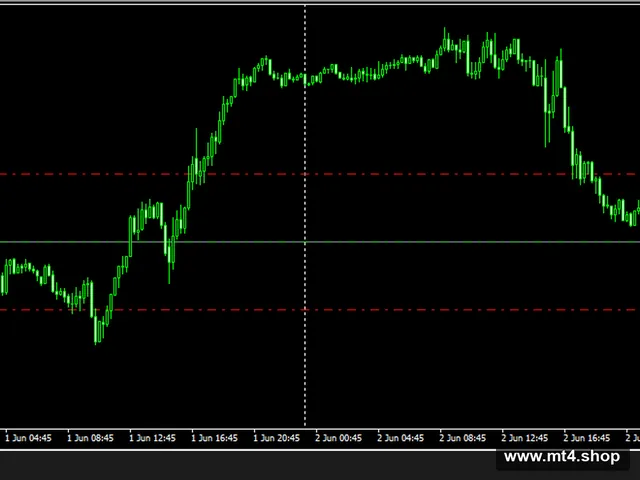Select the solid green horizontal price line
This screenshot has height=480, width=640.
[320, 242]
